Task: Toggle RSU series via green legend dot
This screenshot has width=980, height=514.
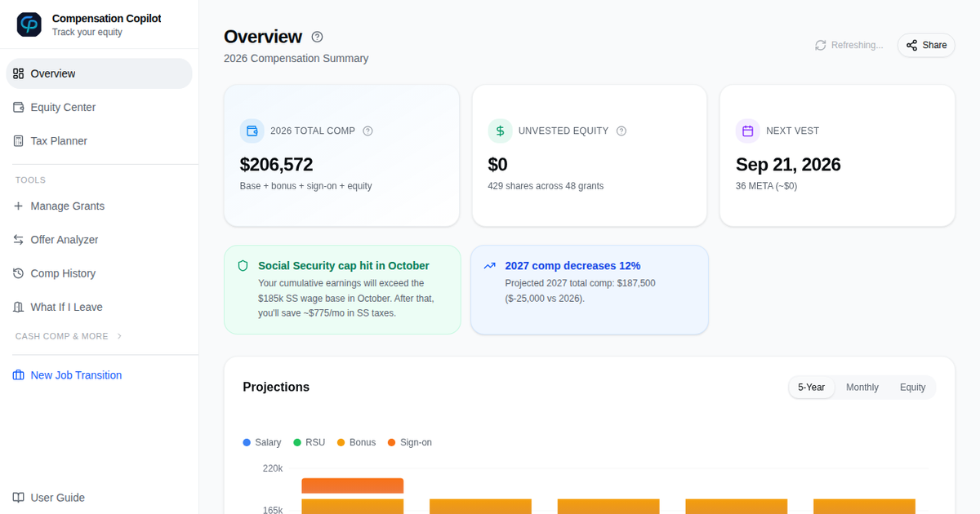Action: click(x=297, y=442)
